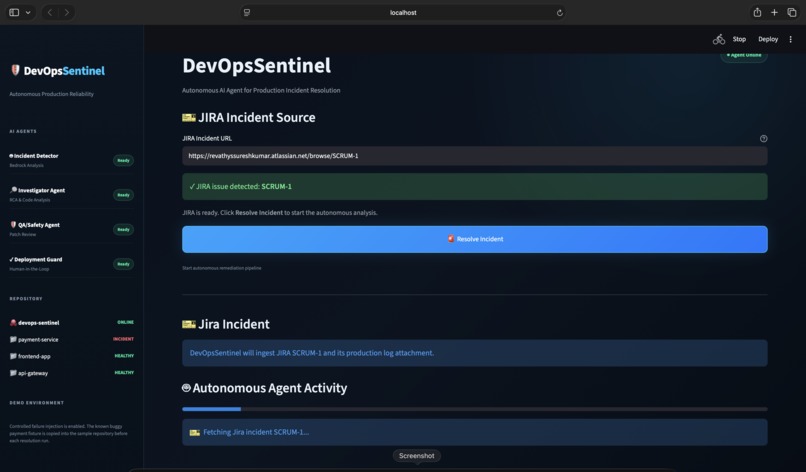Click the Deploy button
This screenshot has height=472, width=806.
click(x=768, y=39)
